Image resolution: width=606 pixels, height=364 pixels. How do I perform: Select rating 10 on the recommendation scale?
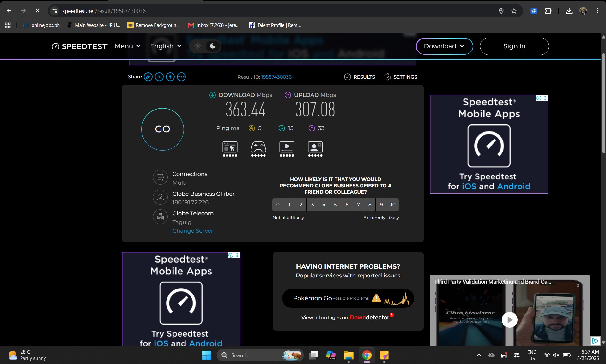tap(393, 205)
